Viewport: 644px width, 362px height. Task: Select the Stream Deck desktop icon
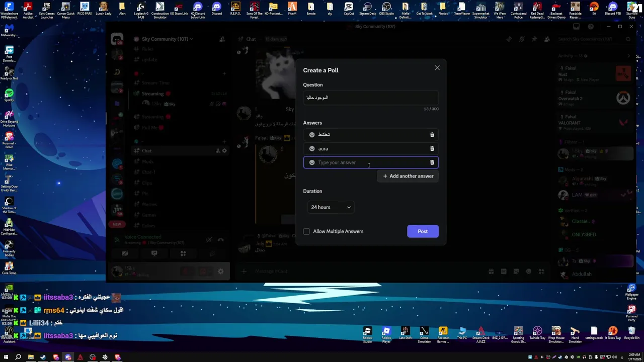[368, 9]
